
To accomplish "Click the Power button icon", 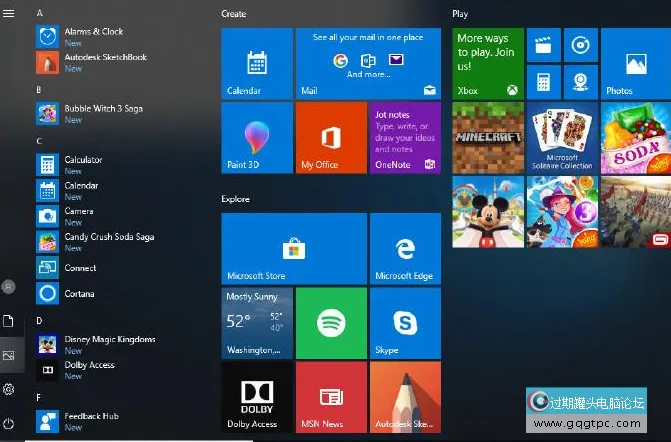I will click(x=9, y=424).
